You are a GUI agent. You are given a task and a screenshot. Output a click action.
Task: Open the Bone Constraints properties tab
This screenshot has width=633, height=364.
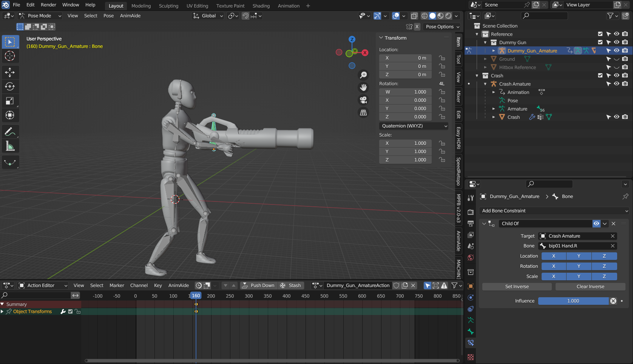(471, 343)
